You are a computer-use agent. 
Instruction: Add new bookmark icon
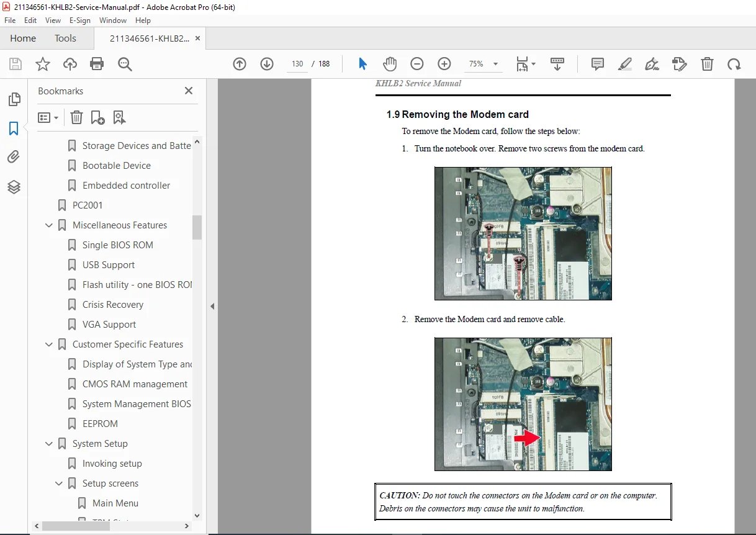[97, 117]
